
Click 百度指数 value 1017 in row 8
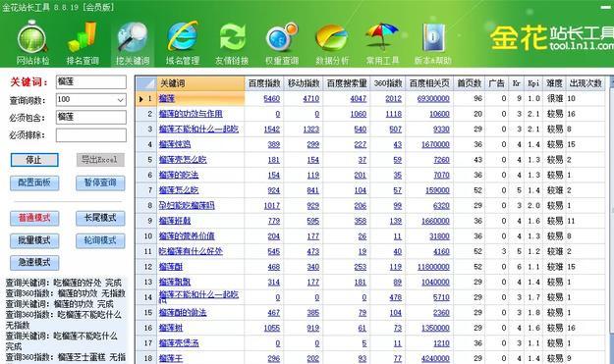tap(272, 205)
